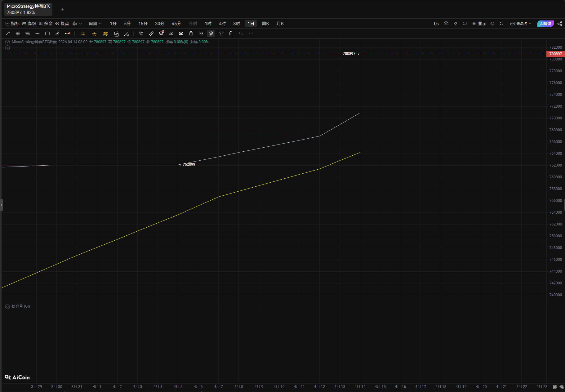The image size is (565, 392).
Task: Click the AI解读 button
Action: (545, 24)
